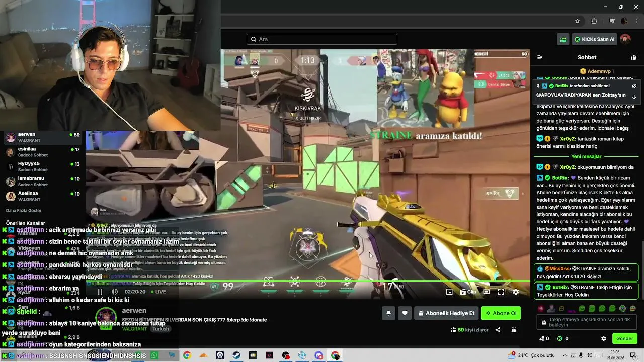
Task: Open the chat users list icon
Action: click(x=633, y=57)
